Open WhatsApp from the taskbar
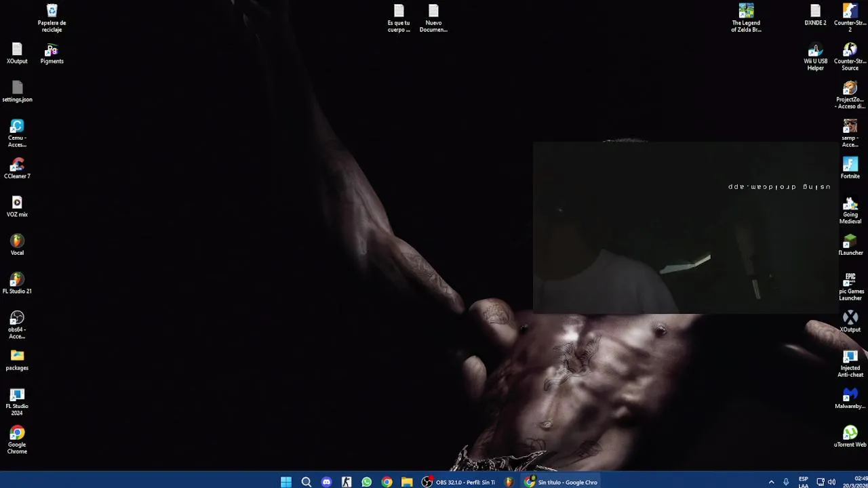Viewport: 868px width, 488px height. [x=367, y=482]
